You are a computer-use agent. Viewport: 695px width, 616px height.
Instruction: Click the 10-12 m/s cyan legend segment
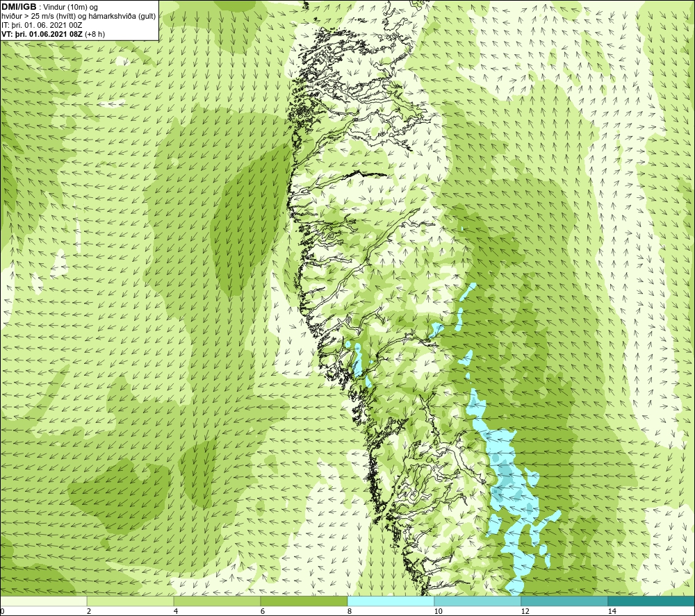[x=478, y=601]
